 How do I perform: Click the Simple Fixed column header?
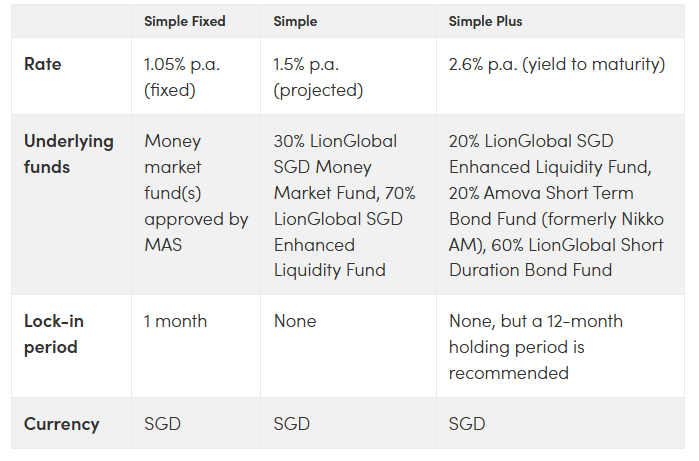185,21
